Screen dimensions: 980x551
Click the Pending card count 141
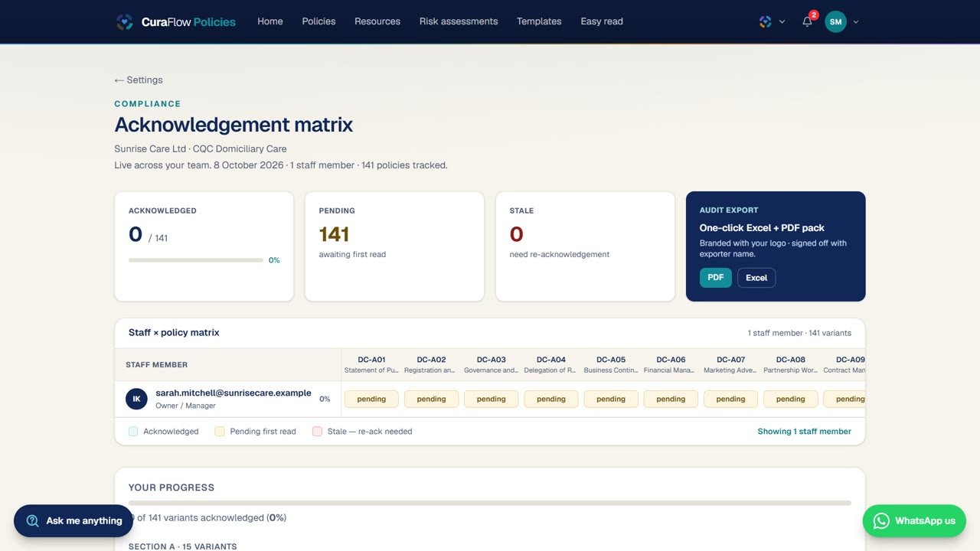pyautogui.click(x=335, y=234)
